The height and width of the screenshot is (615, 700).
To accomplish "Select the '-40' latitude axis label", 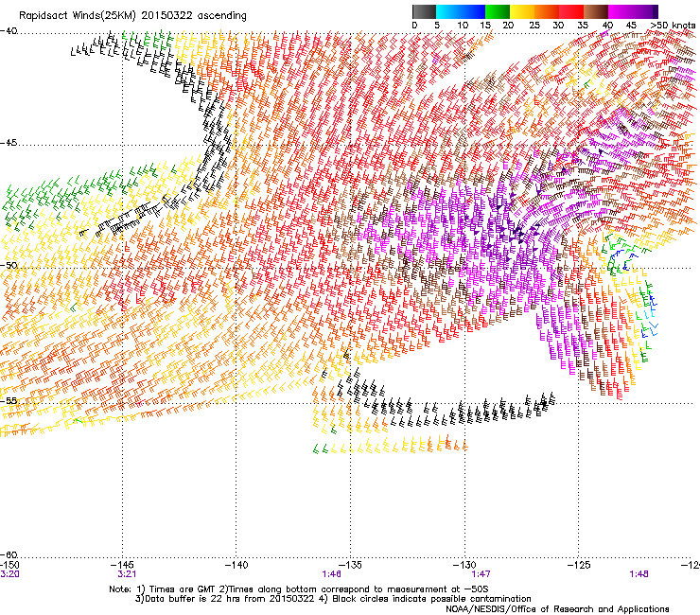I will [x=9, y=31].
